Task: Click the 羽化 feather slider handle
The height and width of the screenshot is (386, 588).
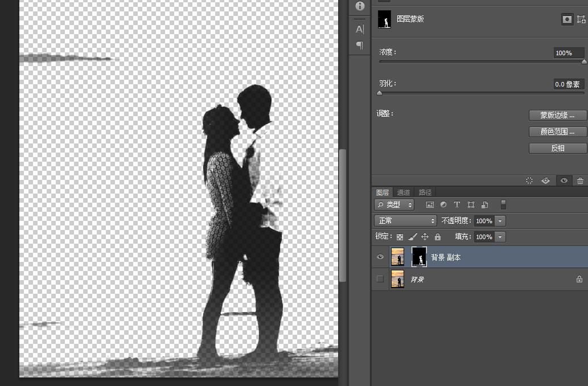Action: [x=380, y=93]
